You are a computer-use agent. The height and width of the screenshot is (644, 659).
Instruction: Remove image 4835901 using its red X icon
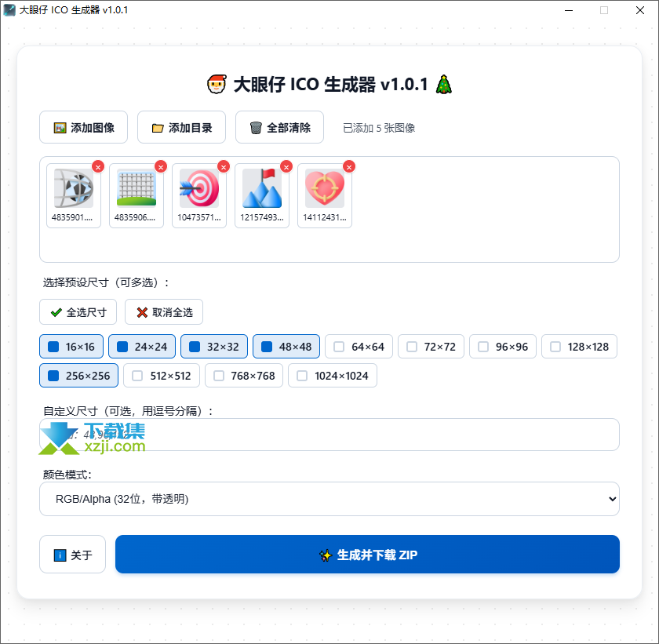click(97, 166)
